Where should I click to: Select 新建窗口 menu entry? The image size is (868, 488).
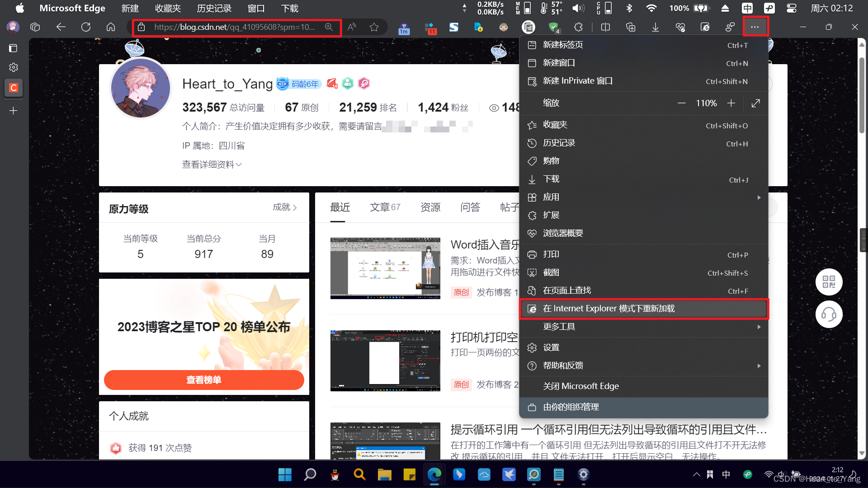tap(644, 63)
